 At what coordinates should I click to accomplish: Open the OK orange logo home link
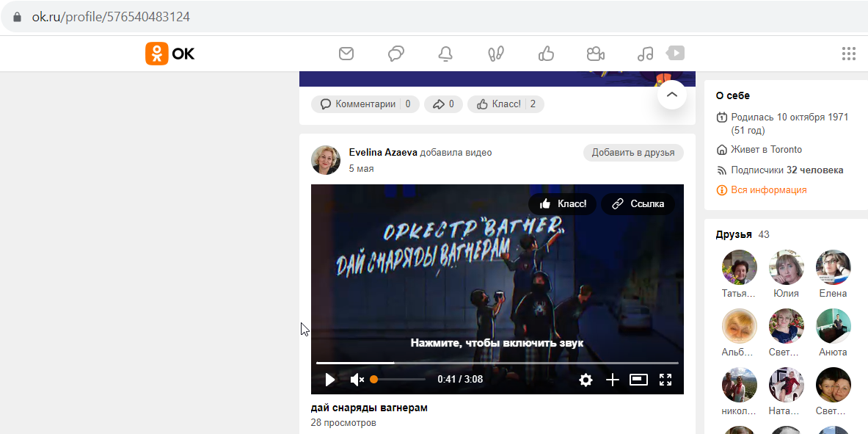(170, 54)
